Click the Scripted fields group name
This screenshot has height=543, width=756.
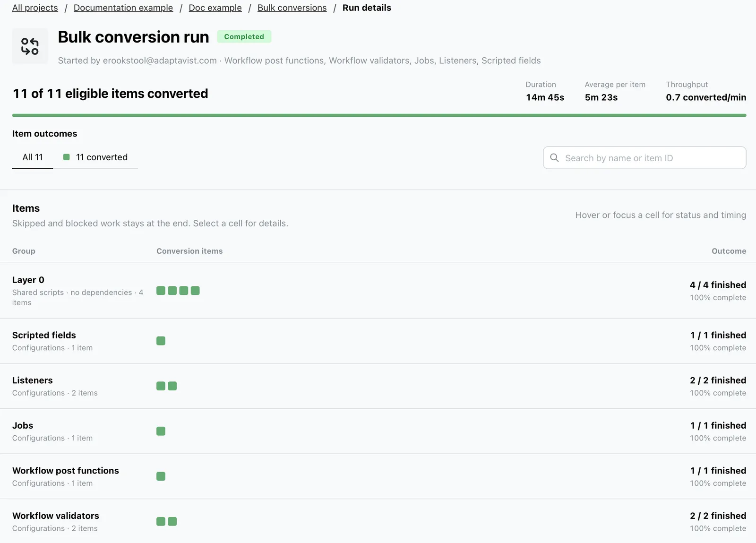(44, 335)
